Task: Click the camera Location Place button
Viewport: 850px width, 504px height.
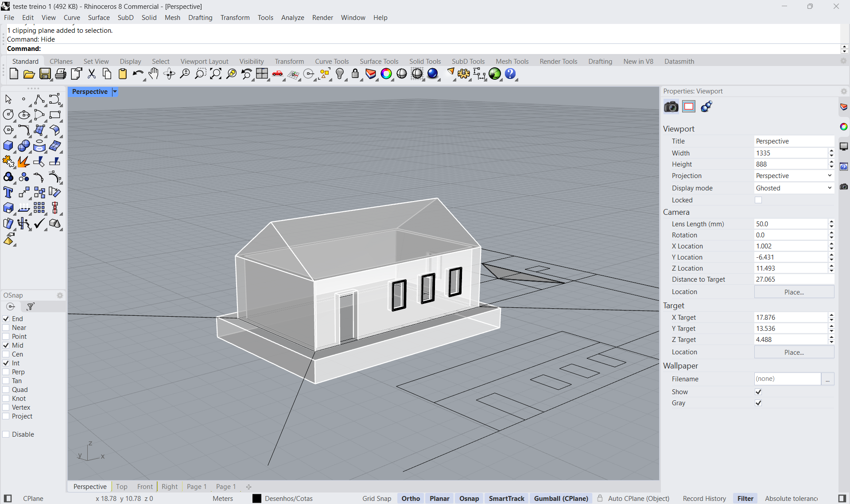Action: pos(794,292)
